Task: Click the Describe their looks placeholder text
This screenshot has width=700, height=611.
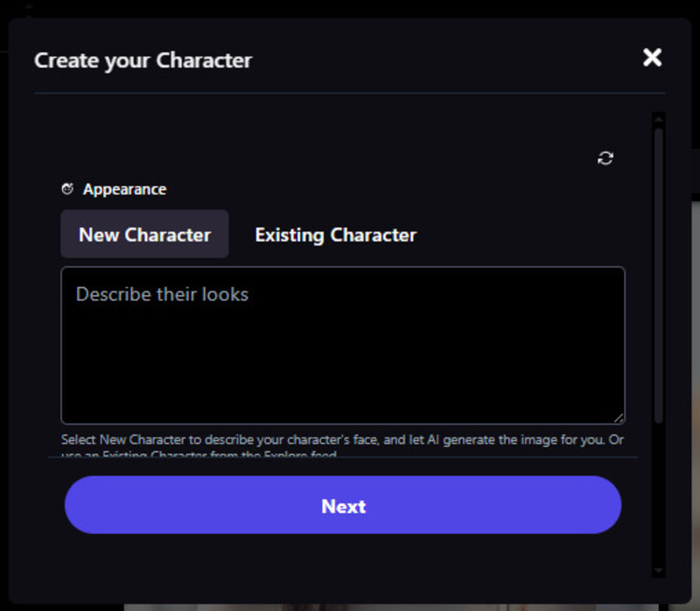Action: 162,294
